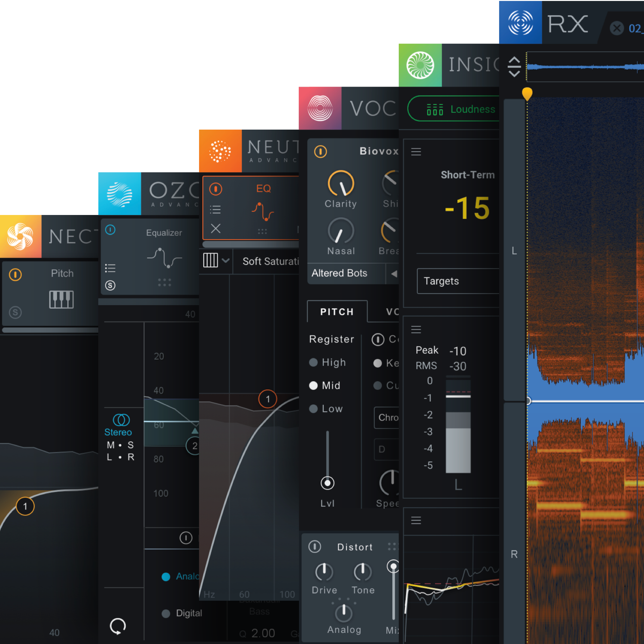The height and width of the screenshot is (644, 644).
Task: Click the RX waveform overview strip
Action: click(585, 67)
